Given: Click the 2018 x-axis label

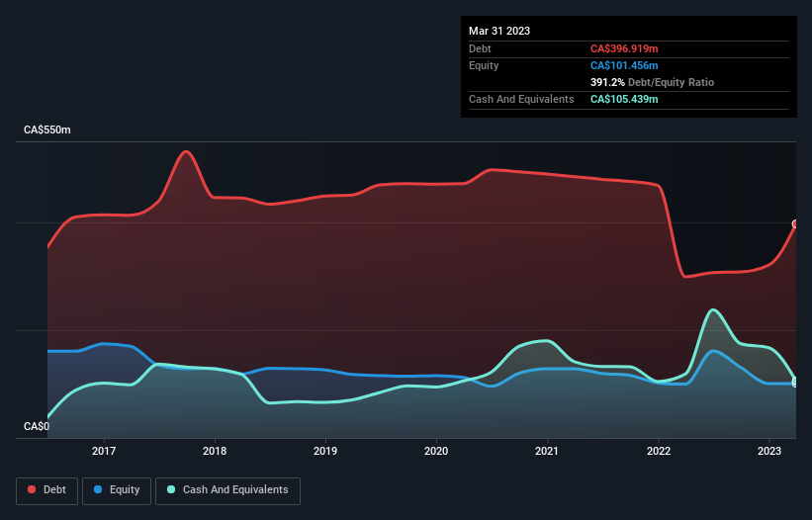Looking at the screenshot, I should pyautogui.click(x=215, y=451).
